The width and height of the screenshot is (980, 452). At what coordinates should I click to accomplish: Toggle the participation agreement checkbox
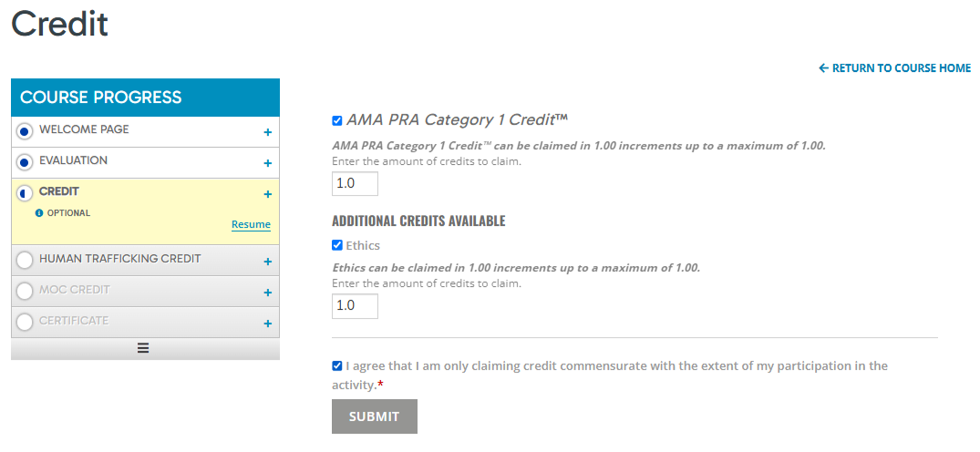coord(337,365)
